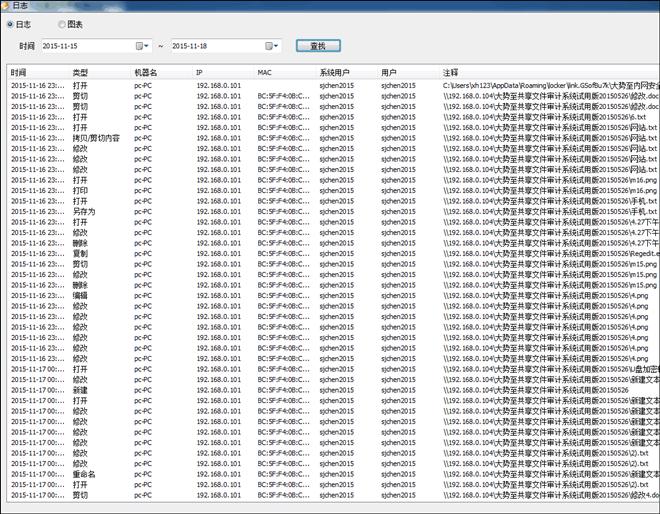Viewport: 660px width, 514px height.
Task: Open the calendar icon for the end date
Action: click(270, 46)
